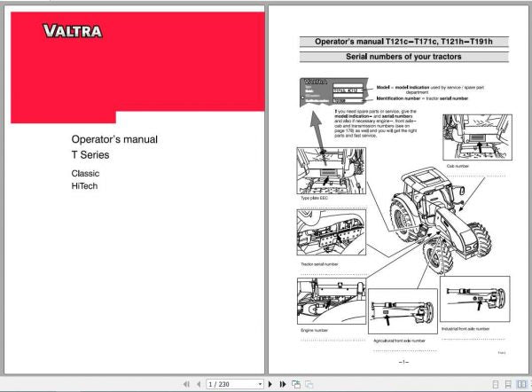
Task: Click the 'Serial numbers of your tractors' heading
Action: point(403,57)
